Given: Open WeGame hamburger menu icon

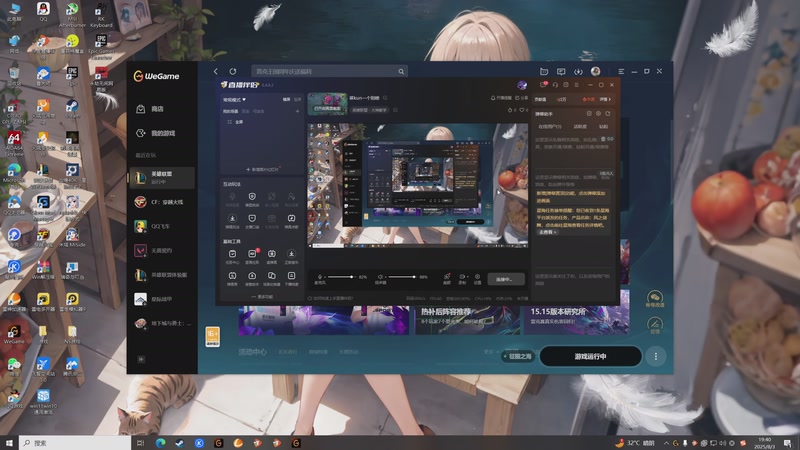Looking at the screenshot, I should [621, 71].
